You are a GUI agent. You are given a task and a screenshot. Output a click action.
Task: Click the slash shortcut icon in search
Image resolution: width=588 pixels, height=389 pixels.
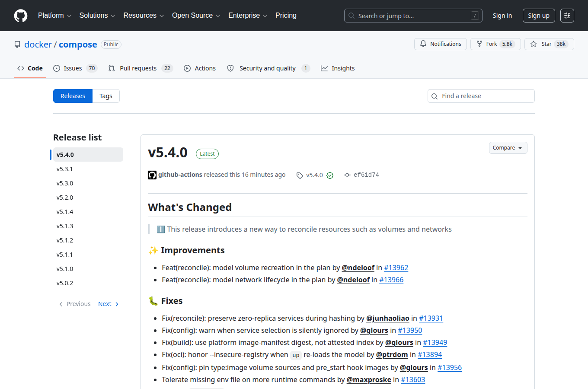click(475, 16)
